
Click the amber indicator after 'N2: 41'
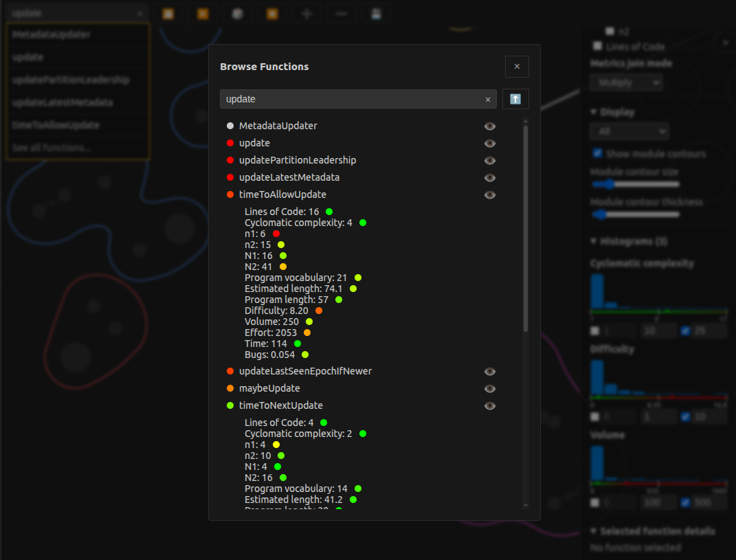coord(283,267)
